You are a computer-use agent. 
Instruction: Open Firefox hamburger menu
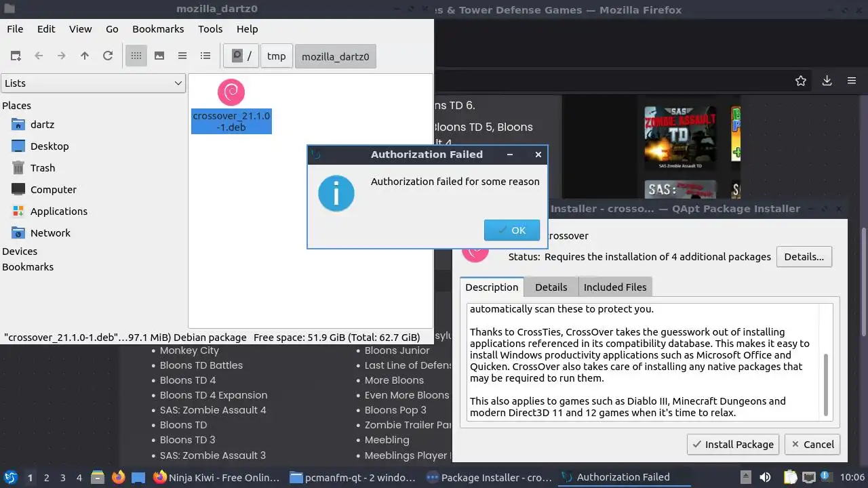(852, 81)
